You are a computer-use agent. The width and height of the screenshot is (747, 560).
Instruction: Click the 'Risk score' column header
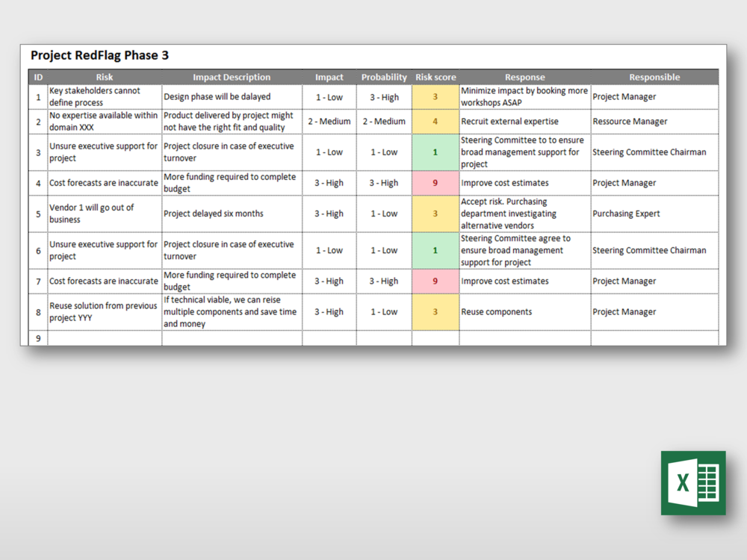436,77
